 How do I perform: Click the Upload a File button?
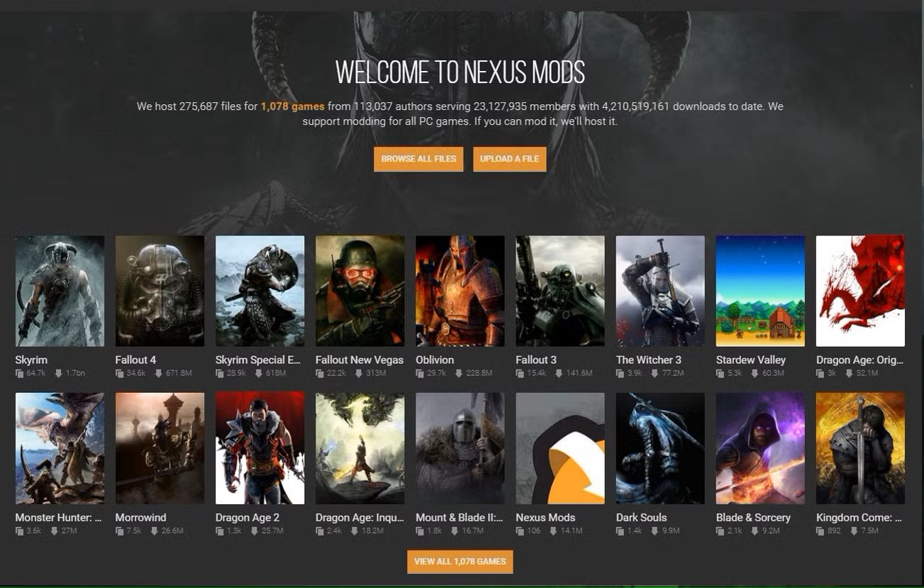[x=509, y=159]
